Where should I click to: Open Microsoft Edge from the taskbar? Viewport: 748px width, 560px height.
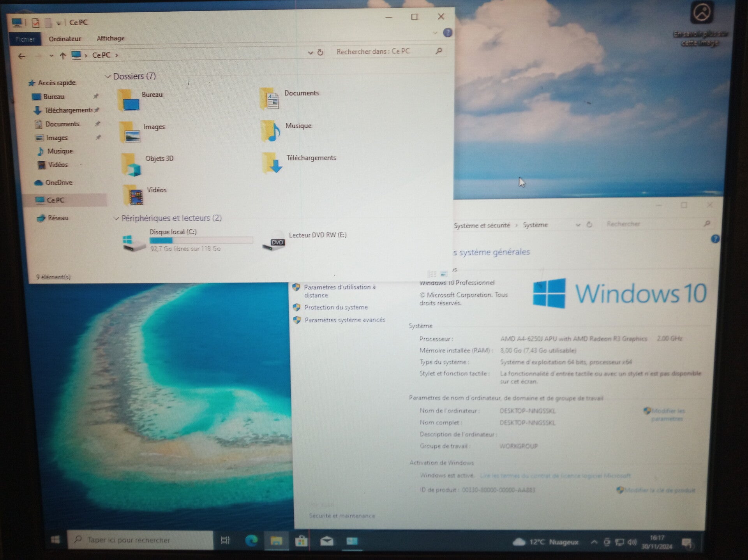[251, 541]
